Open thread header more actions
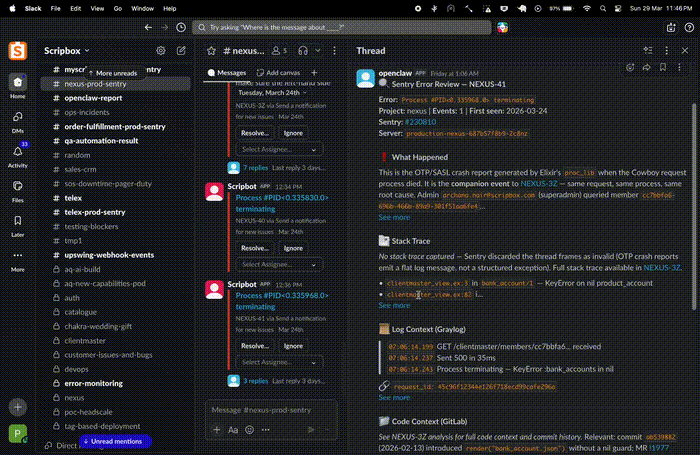 [667, 50]
